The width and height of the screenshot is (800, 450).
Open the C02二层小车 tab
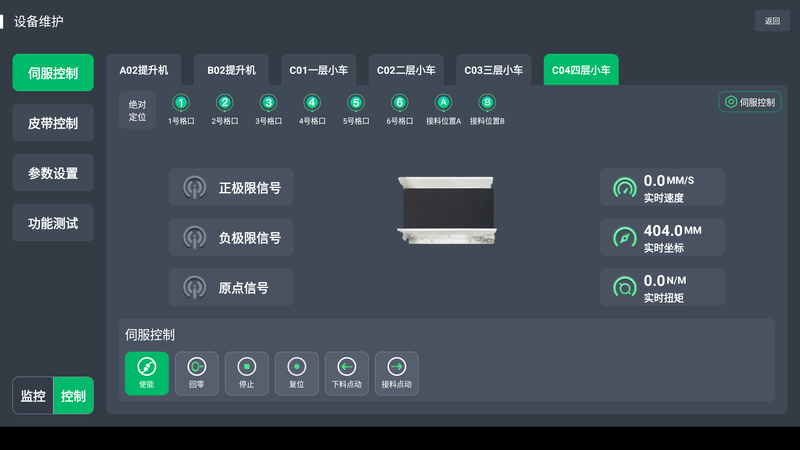[406, 70]
